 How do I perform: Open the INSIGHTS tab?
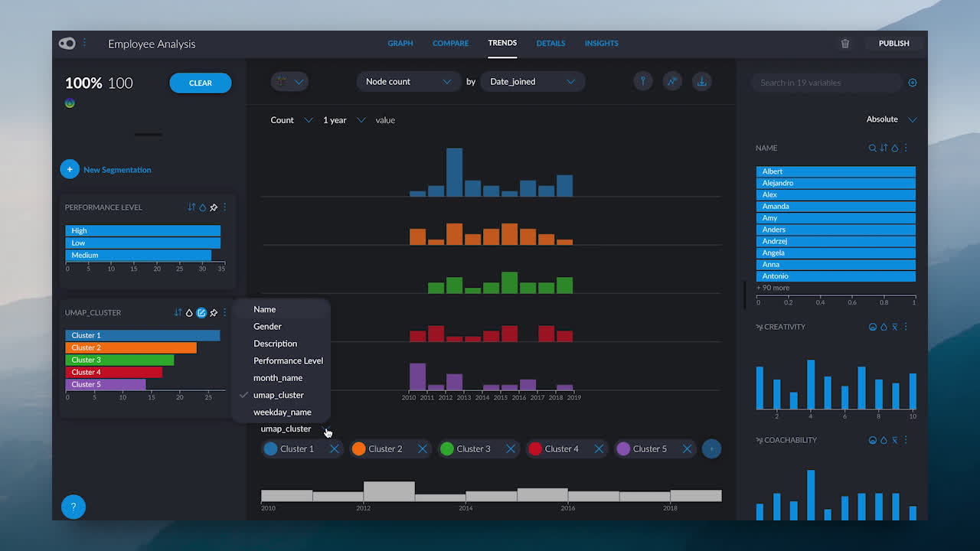coord(601,44)
